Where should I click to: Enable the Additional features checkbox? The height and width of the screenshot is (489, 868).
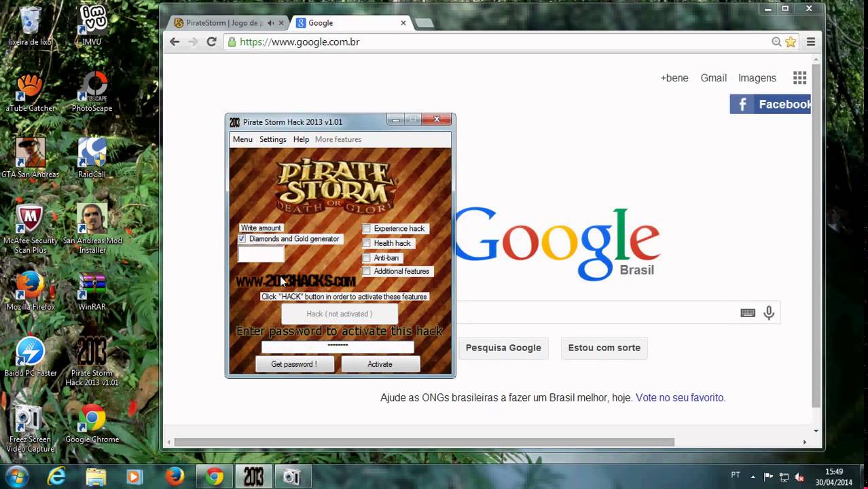[x=367, y=271]
